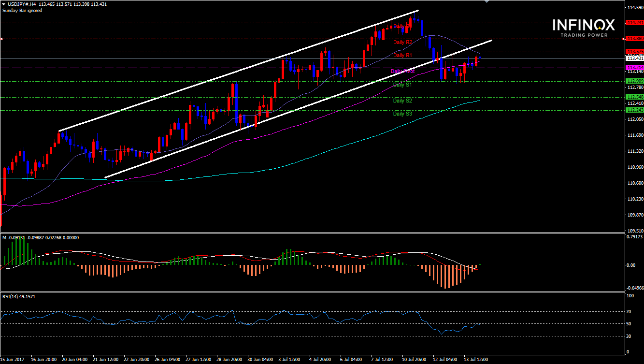Click the 15 Jun 2017 date label
Viewport: 644px width, 364px height.
tap(13, 360)
